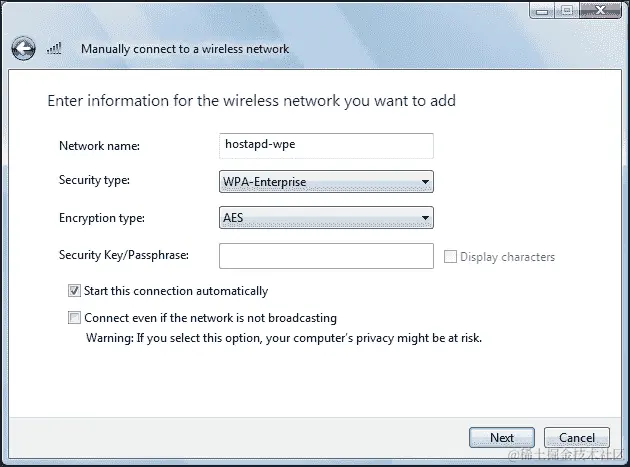Click the Next button

coord(502,437)
